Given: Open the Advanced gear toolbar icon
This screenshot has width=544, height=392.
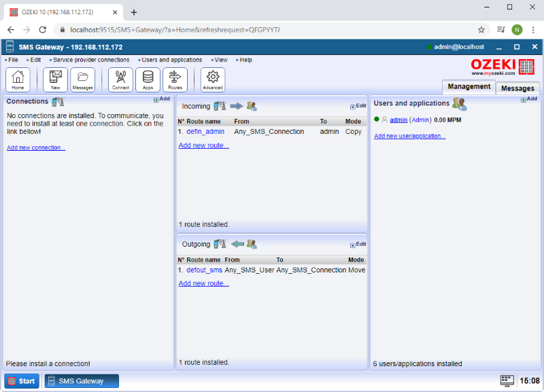Looking at the screenshot, I should (x=213, y=79).
